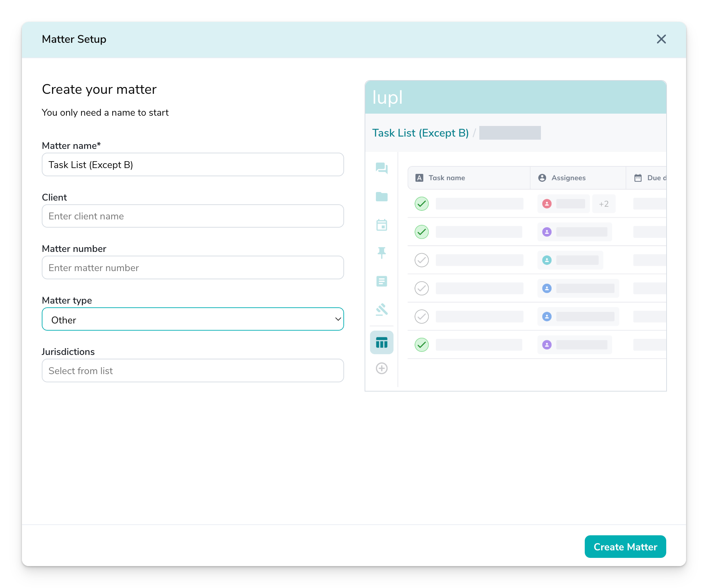Toggle the first task's green checkmark
This screenshot has height=588, width=708.
pos(421,204)
